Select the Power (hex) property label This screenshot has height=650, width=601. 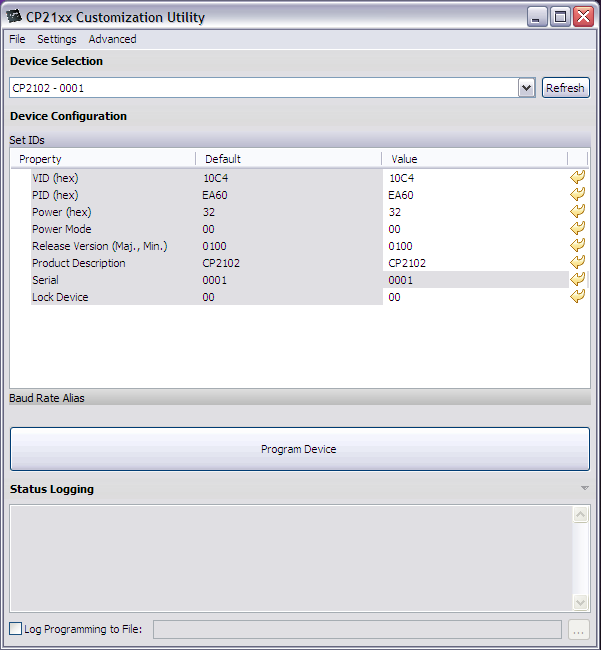point(62,212)
